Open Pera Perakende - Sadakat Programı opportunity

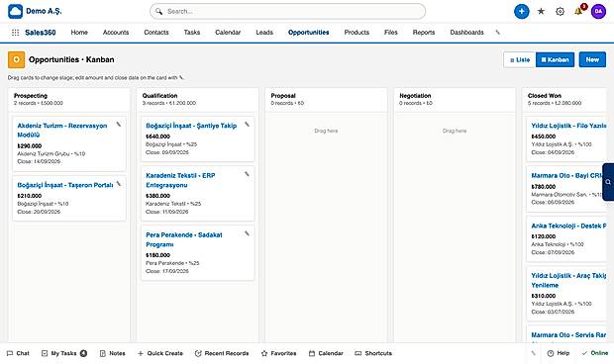tap(183, 239)
